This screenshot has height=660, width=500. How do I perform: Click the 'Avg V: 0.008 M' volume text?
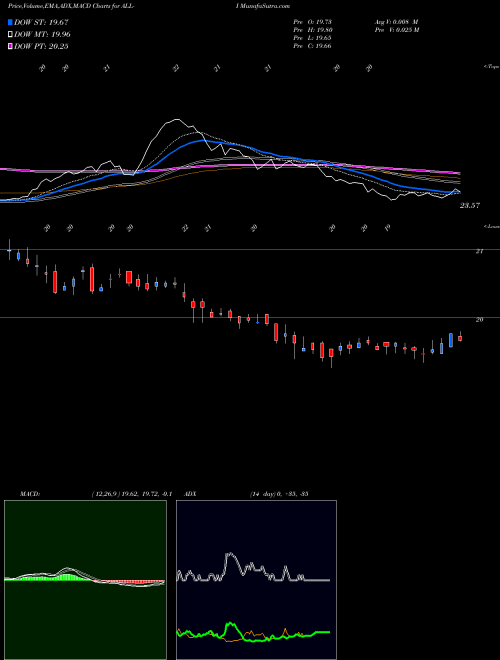pos(396,22)
